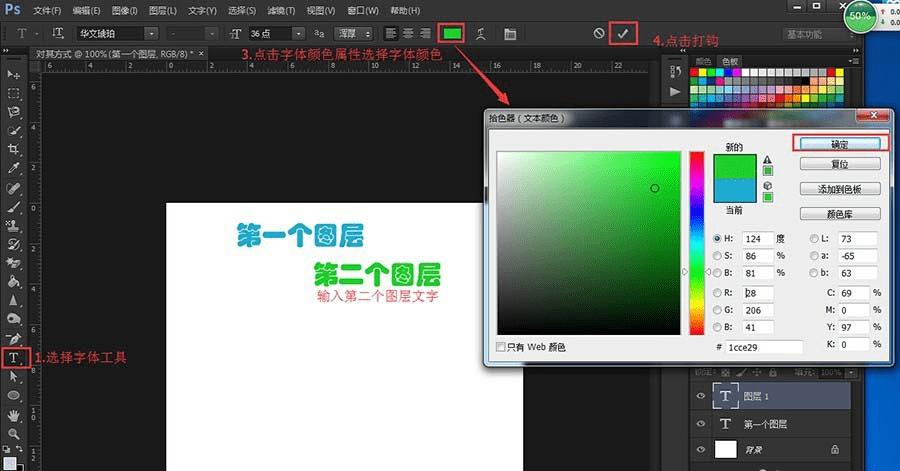Select the Dodge tool
This screenshot has width=900, height=471.
[x=14, y=320]
